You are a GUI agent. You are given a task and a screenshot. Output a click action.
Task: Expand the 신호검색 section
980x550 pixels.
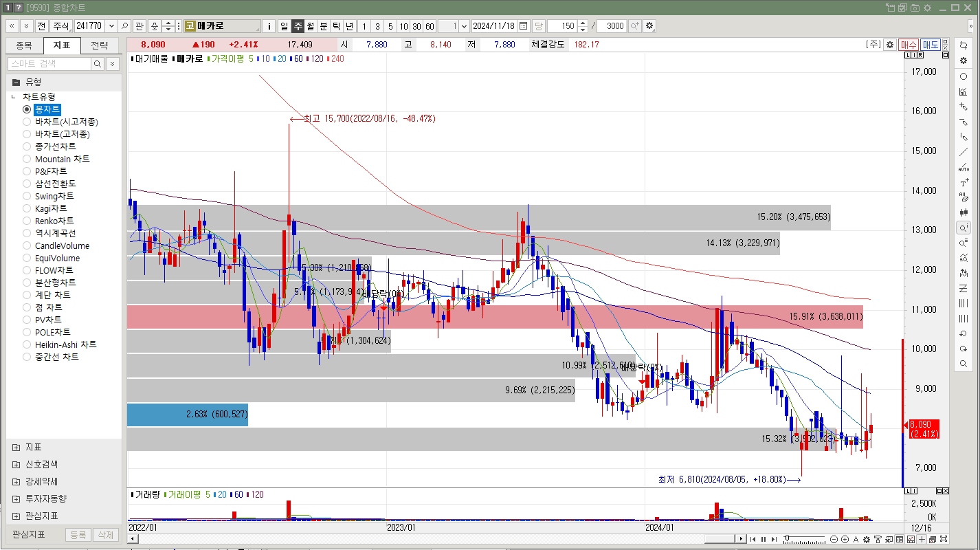(16, 464)
